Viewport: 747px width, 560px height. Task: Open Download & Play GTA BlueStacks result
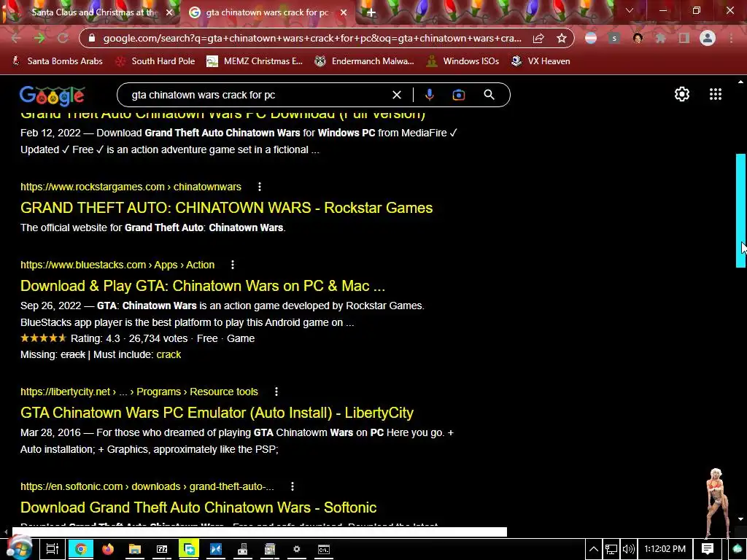pos(203,286)
